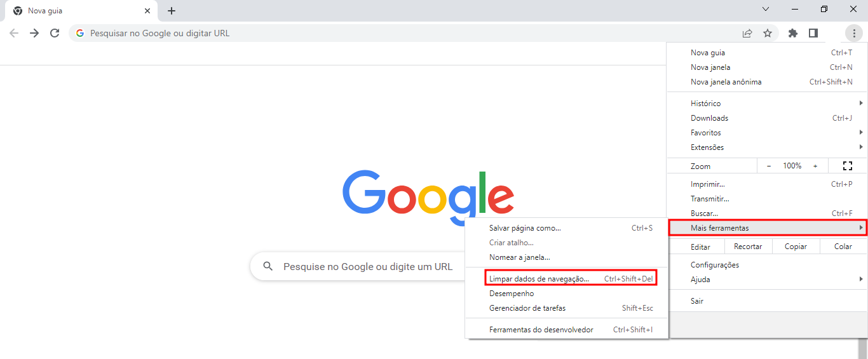
Task: Open Configurações from the menu
Action: [767, 265]
